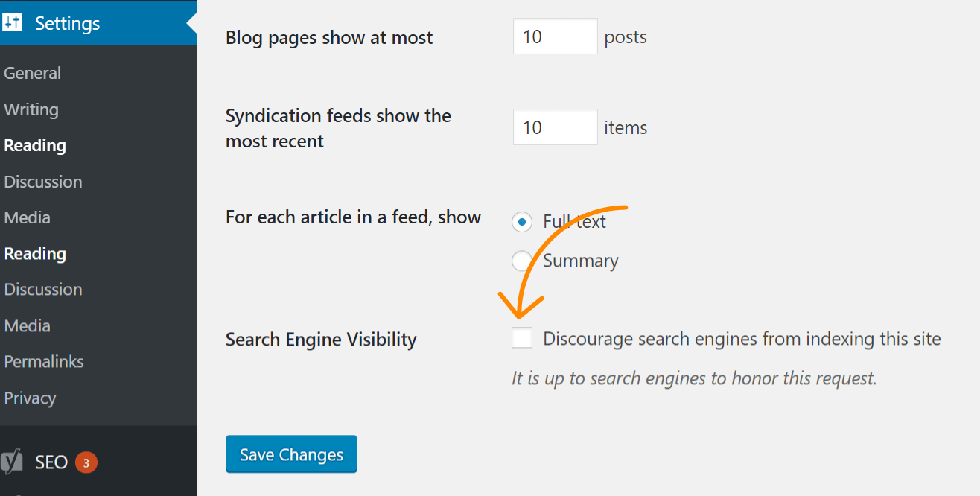Select the Full text radio button
Screen dimensions: 980x496
(522, 221)
